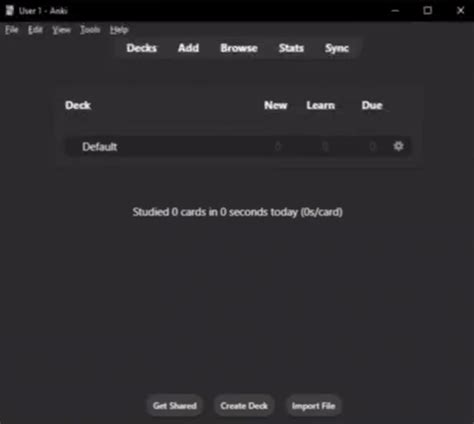Sync the collection
This screenshot has width=474, height=424.
point(337,48)
